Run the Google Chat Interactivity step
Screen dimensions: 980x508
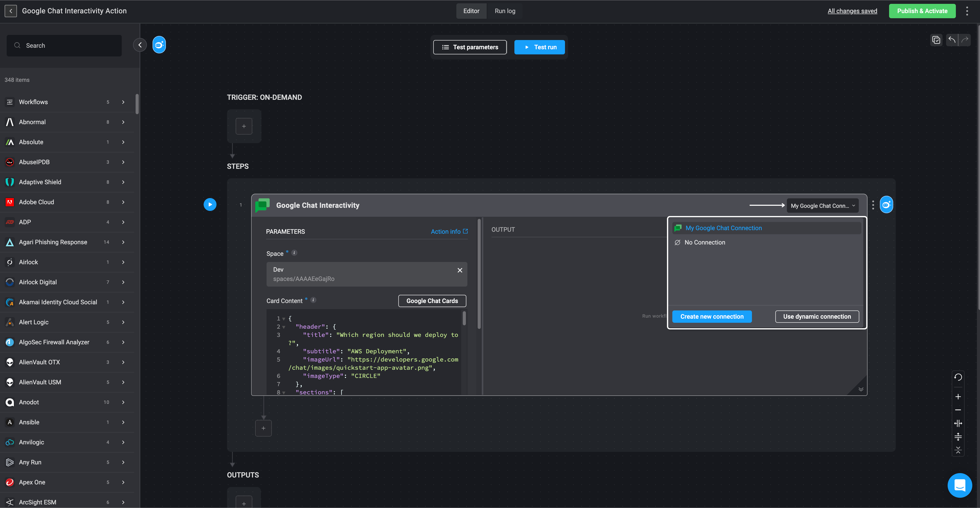210,204
